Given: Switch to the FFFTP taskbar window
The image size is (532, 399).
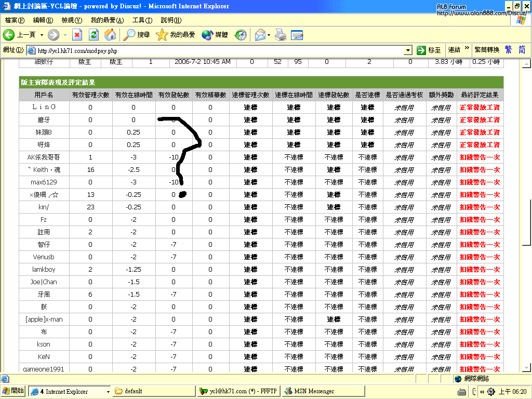Looking at the screenshot, I should point(238,391).
